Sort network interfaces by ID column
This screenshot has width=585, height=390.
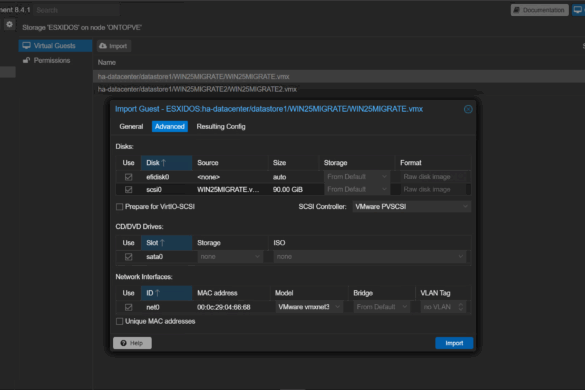coord(166,293)
